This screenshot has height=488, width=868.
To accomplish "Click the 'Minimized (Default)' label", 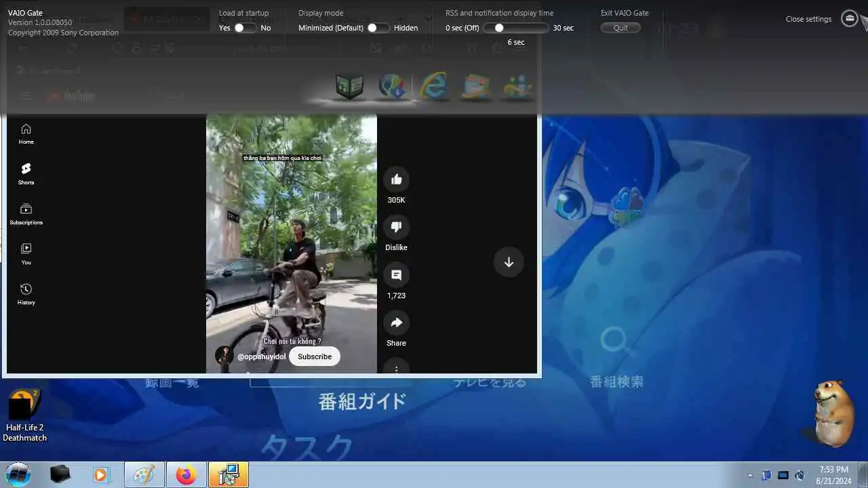I will coord(331,28).
